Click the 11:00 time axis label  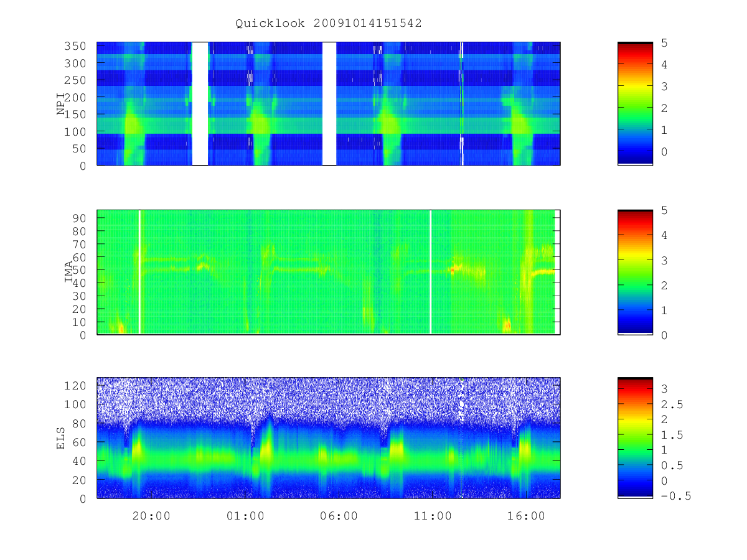point(433,516)
